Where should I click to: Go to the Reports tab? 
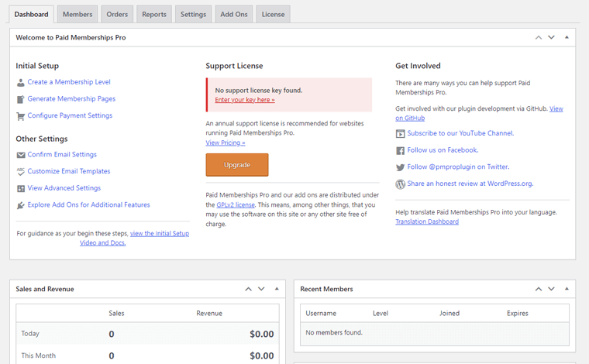click(154, 14)
